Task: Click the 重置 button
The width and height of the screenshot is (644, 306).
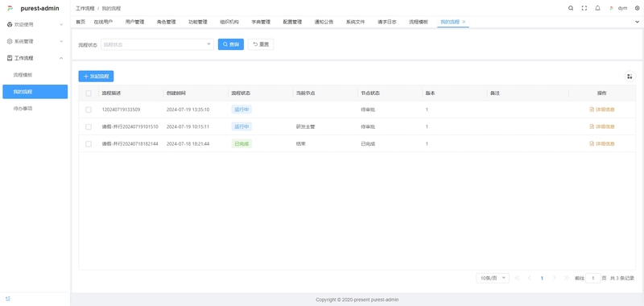Action: click(x=260, y=44)
